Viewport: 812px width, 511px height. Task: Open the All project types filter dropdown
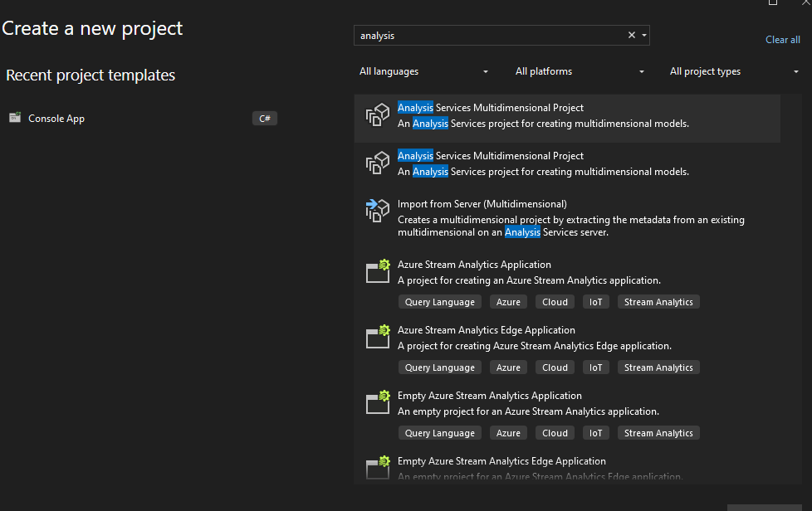[x=734, y=71]
